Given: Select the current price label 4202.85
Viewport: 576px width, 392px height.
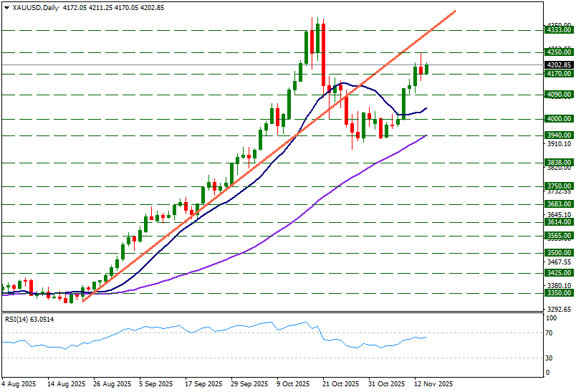Looking at the screenshot, I should click(x=558, y=65).
